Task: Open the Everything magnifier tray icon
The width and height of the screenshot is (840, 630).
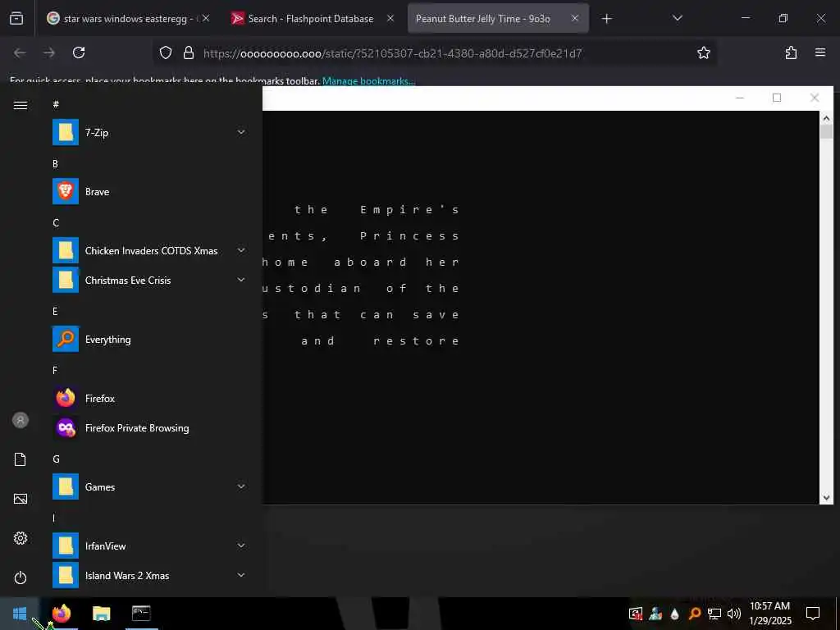Action: point(694,614)
